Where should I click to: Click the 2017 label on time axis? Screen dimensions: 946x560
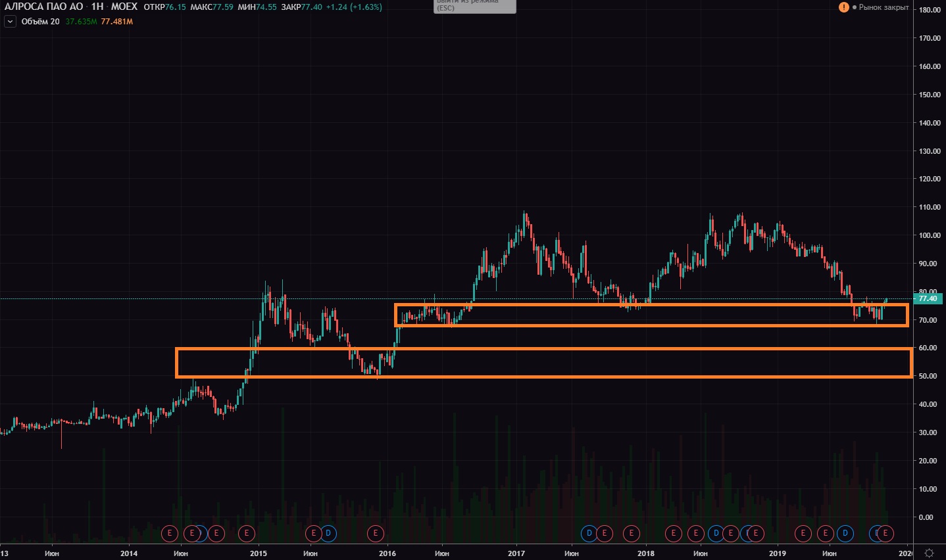pos(516,553)
